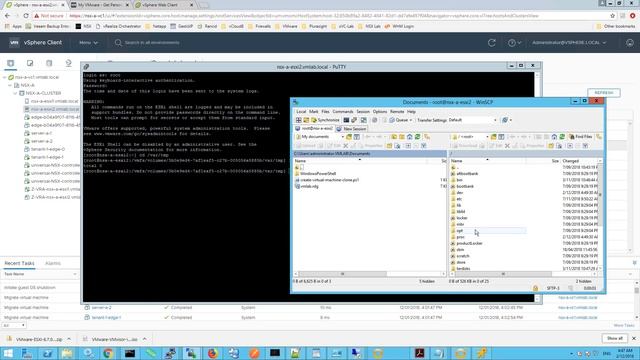640x360 pixels.
Task: Open the Storage inventory view icon
Action: pyautogui.click(x=49, y=63)
